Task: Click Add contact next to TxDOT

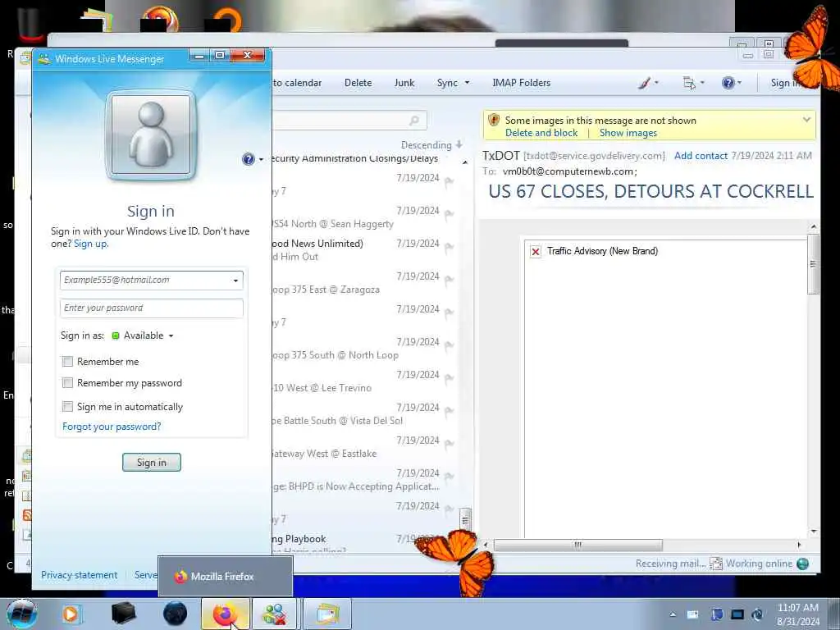Action: (x=701, y=156)
